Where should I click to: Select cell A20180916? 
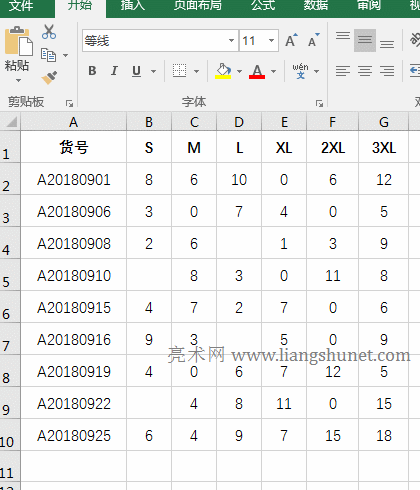tap(74, 339)
